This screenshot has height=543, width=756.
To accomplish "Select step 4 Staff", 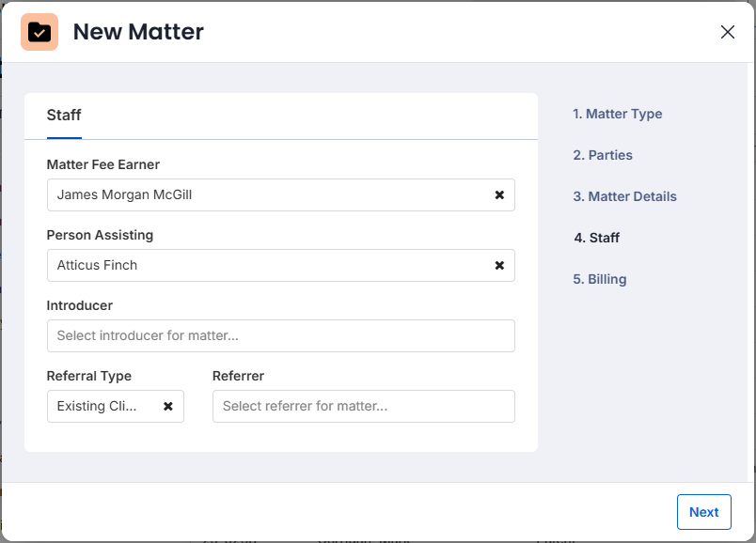I will coord(596,238).
